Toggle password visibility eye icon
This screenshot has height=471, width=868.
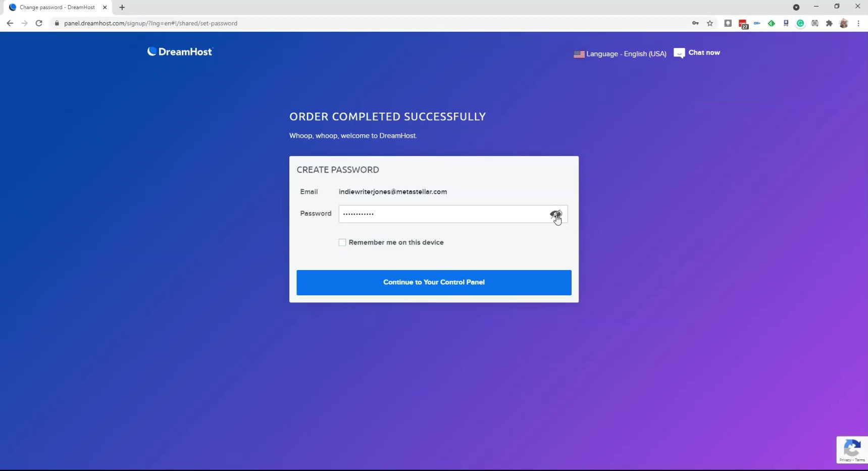click(x=555, y=215)
